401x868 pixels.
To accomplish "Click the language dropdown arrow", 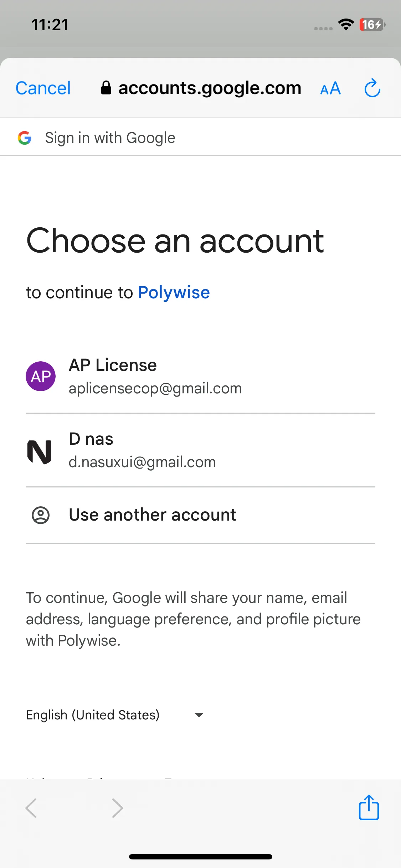I will tap(199, 715).
